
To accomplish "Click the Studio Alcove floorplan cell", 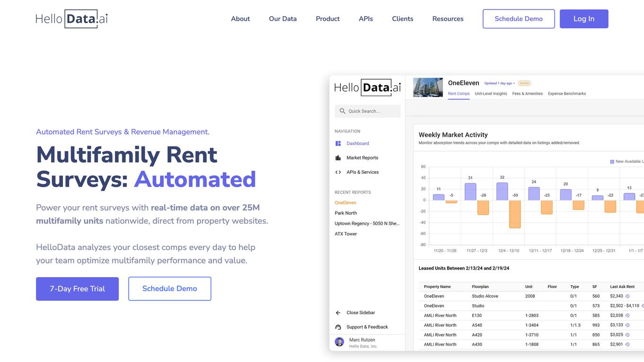I will pos(485,296).
